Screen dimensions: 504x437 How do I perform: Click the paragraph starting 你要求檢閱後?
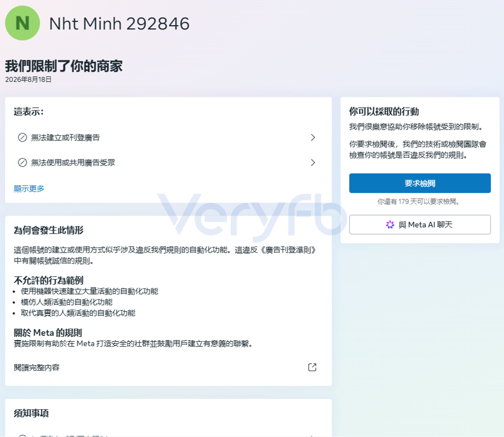point(418,150)
